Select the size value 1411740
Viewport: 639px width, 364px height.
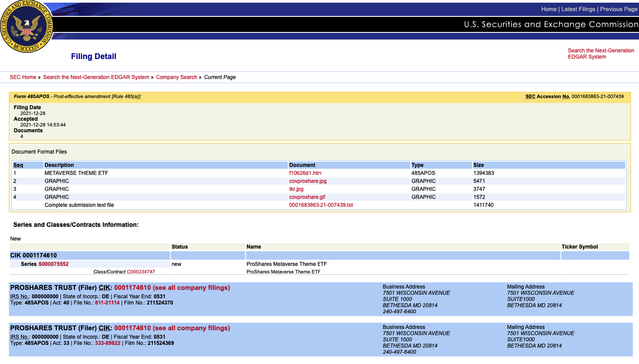click(x=484, y=205)
